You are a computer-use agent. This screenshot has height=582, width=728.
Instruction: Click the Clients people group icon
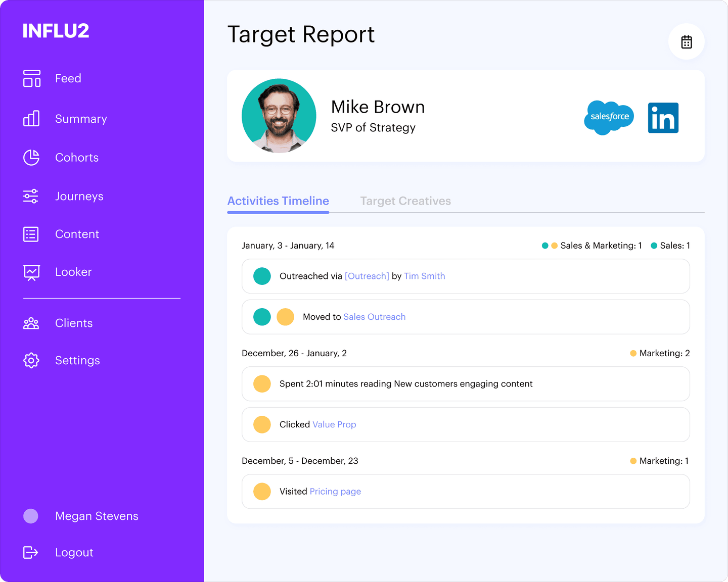click(x=31, y=323)
